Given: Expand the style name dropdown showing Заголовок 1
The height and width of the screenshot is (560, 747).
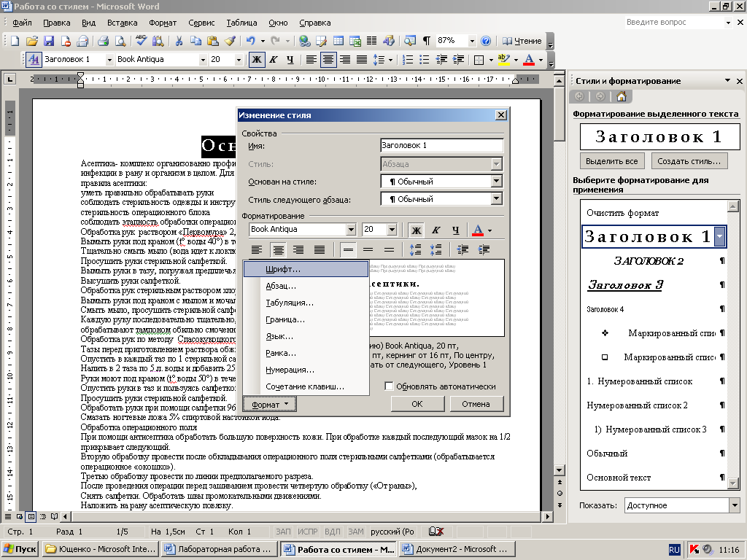Looking at the screenshot, I should [x=109, y=60].
